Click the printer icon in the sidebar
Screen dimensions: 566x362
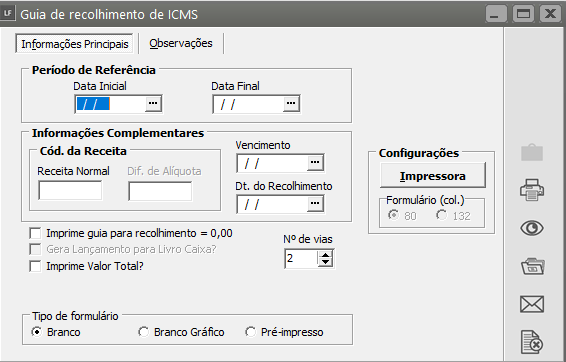coord(532,190)
